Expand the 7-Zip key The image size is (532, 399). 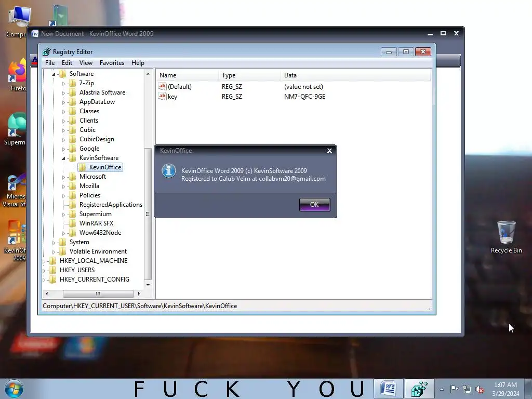click(x=63, y=84)
